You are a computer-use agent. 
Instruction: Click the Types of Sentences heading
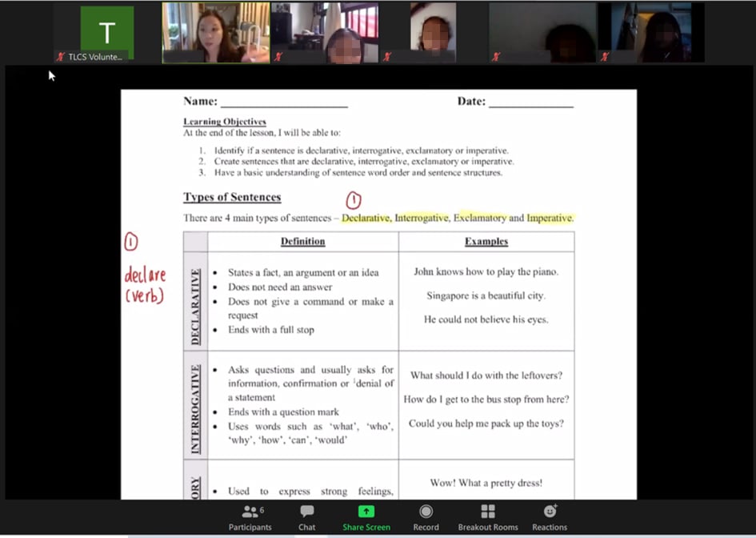(232, 197)
